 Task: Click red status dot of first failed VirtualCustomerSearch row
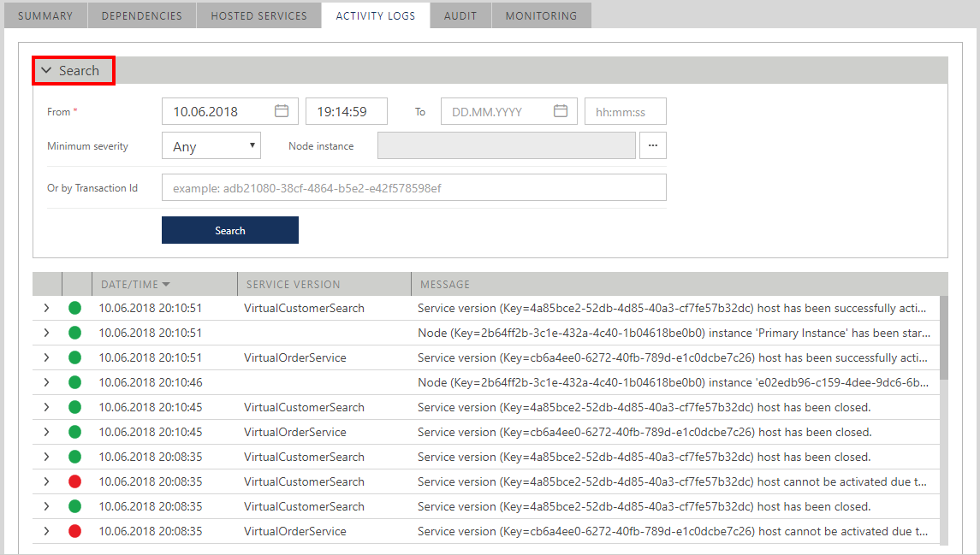coord(74,481)
